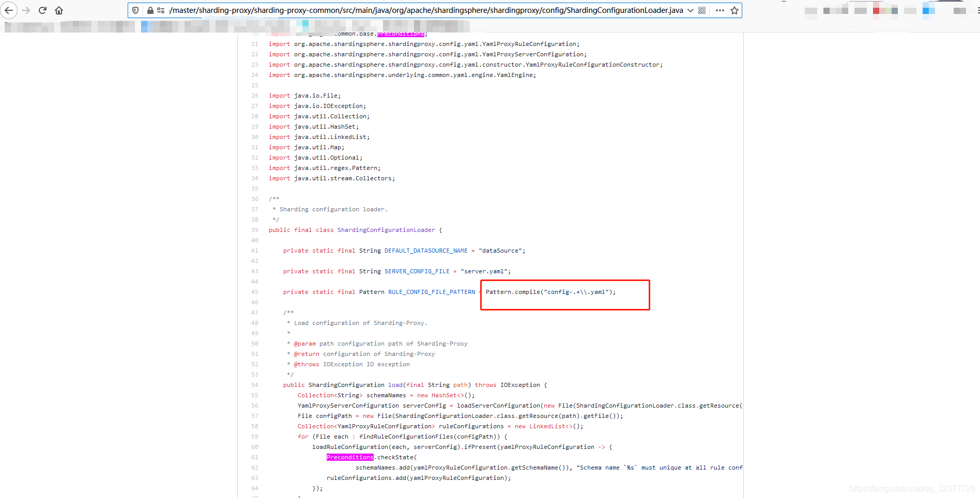
Task: Click import java.io.File line
Action: tap(304, 96)
